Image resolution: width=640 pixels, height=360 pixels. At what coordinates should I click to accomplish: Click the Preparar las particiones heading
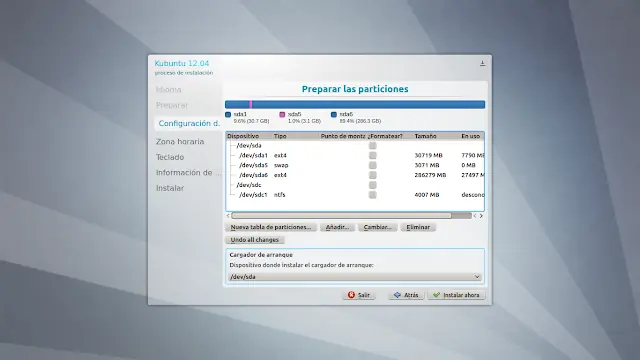point(355,89)
